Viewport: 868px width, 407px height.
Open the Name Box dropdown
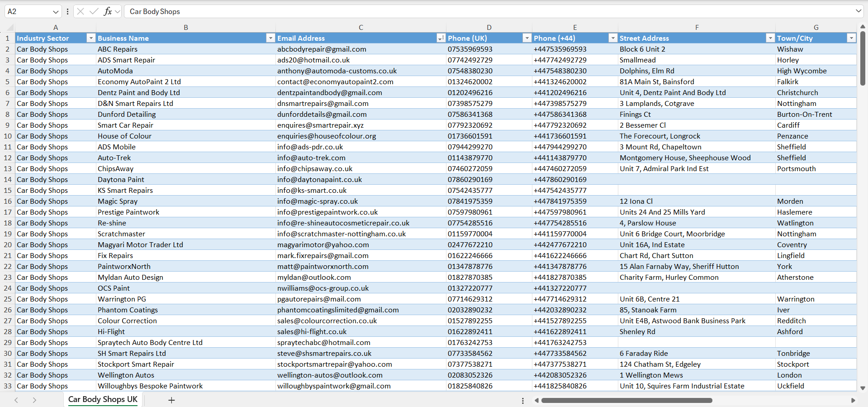point(56,11)
